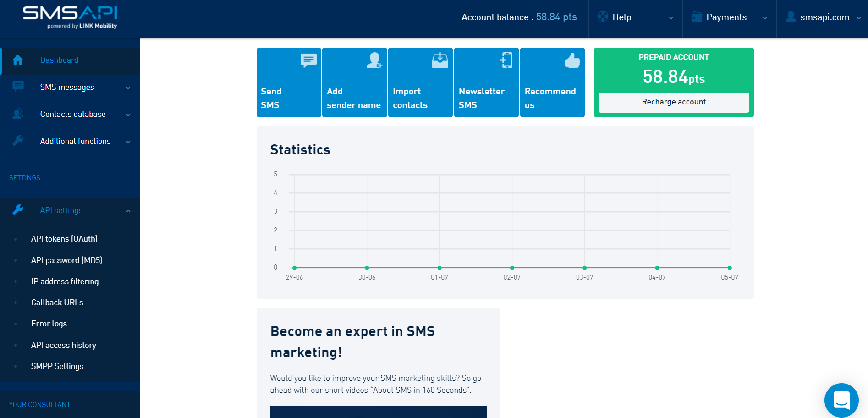Click the Newsletter SMS tile
The width and height of the screenshot is (868, 418).
486,82
